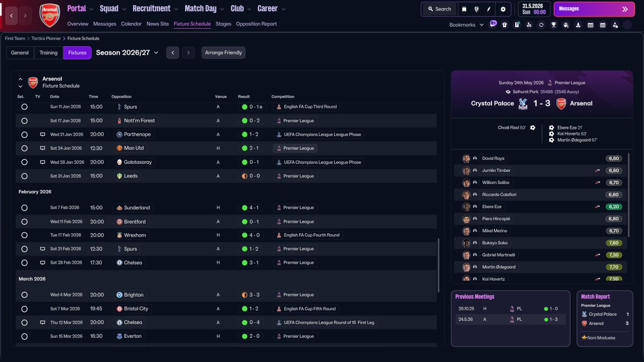This screenshot has height=362, width=644.
Task: Click the first calendar icon in bookmarks bar
Action: (590, 25)
